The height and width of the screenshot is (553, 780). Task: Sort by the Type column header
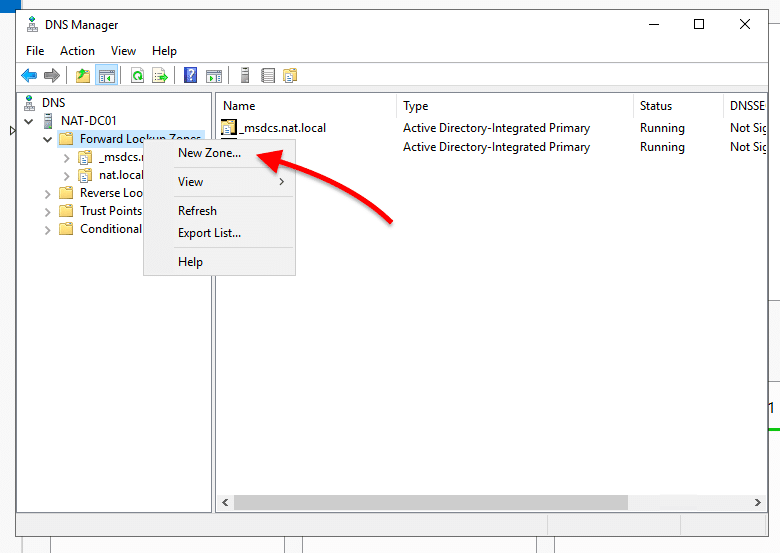point(515,106)
